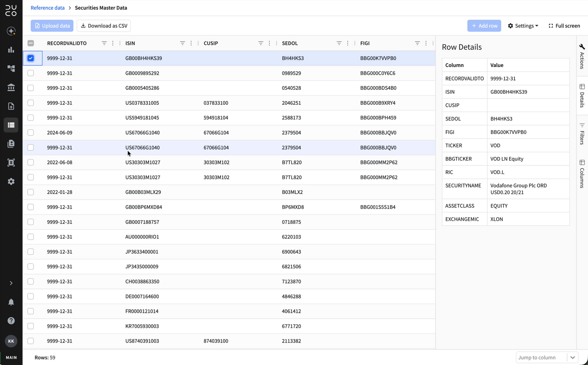The width and height of the screenshot is (588, 365).
Task: Filter the FIGI column
Action: tap(417, 43)
